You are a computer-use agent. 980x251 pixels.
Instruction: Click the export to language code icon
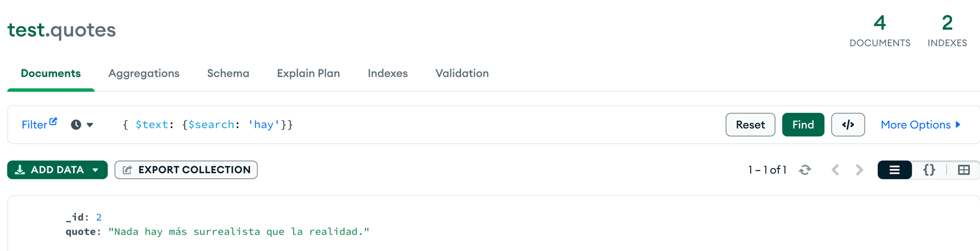pyautogui.click(x=848, y=125)
